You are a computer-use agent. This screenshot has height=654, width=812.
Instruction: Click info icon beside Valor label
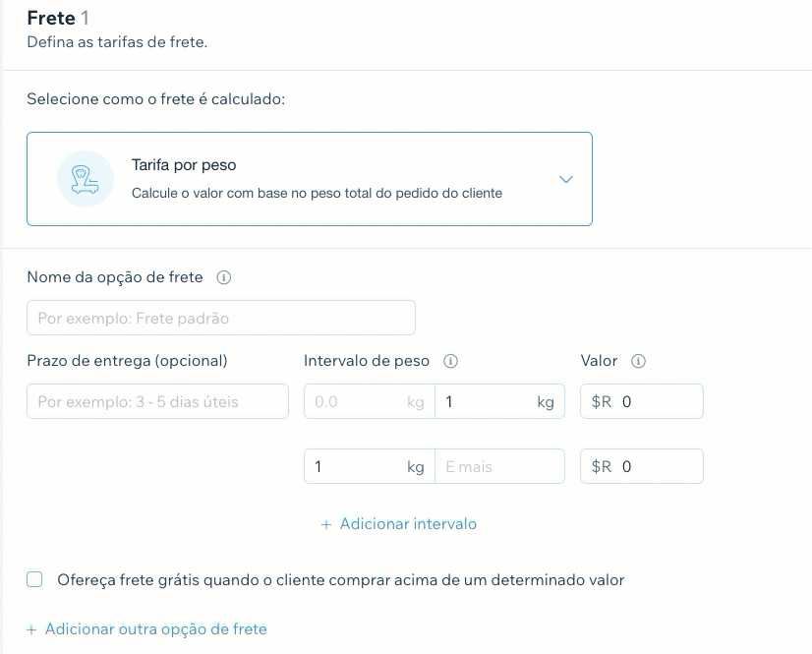coord(638,362)
